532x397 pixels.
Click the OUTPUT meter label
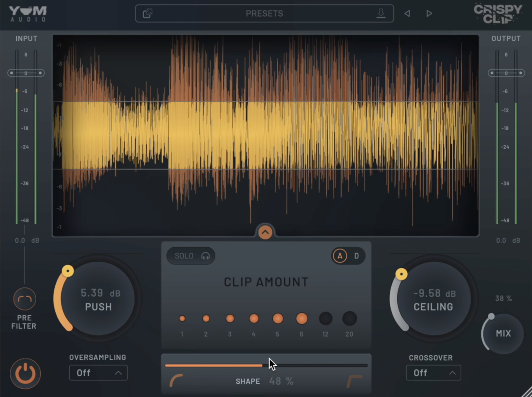506,39
